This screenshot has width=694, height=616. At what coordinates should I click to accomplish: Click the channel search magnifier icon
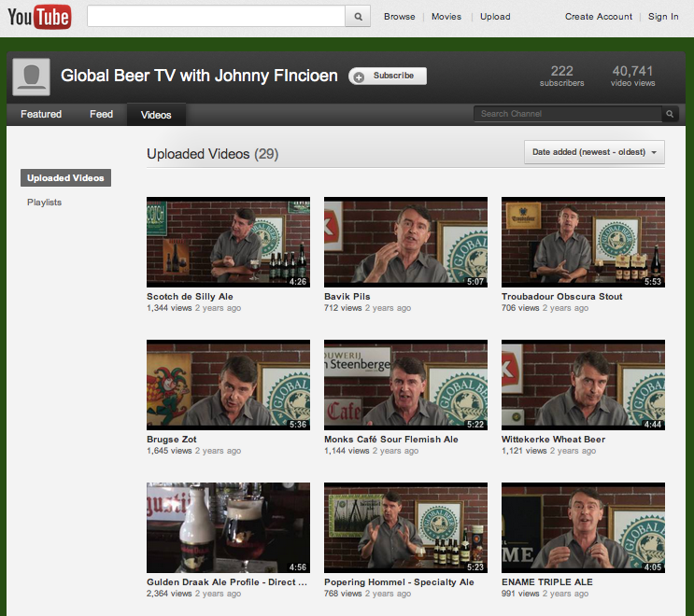(670, 114)
